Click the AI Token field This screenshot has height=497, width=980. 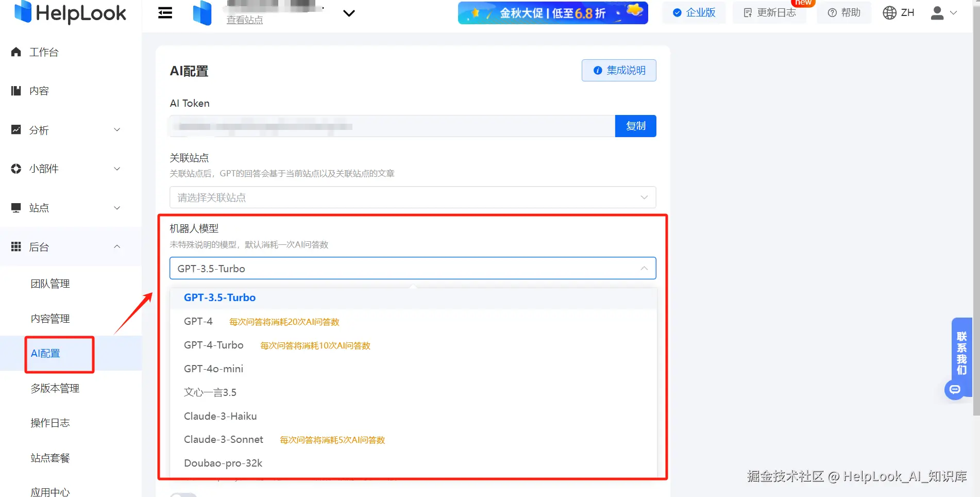pyautogui.click(x=392, y=126)
